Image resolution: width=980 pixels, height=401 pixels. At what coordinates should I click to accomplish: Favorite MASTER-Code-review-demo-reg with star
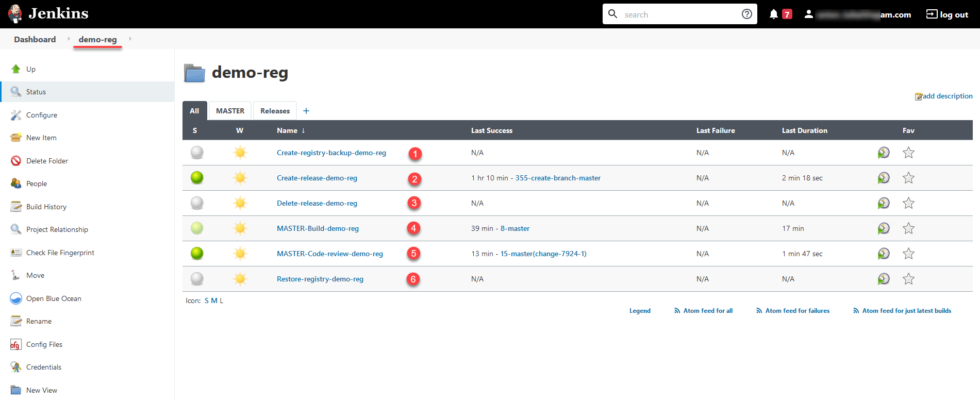click(908, 254)
